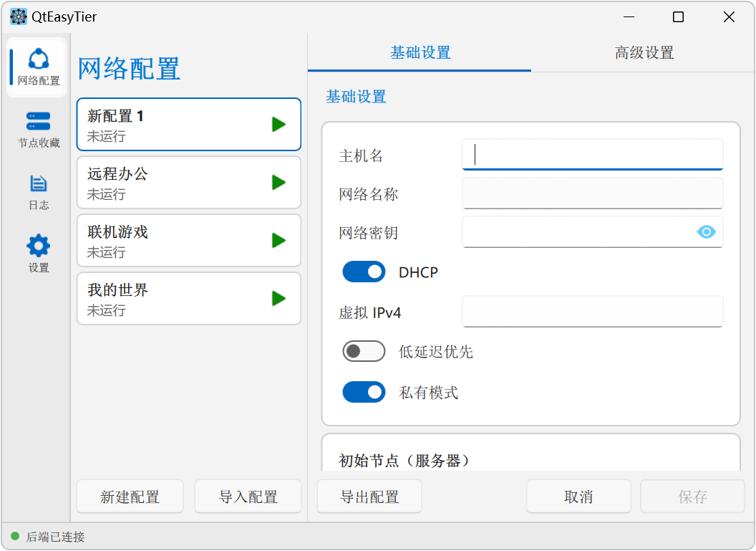Click the 后端已连接 status text
This screenshot has height=551, width=756.
pyautogui.click(x=55, y=537)
